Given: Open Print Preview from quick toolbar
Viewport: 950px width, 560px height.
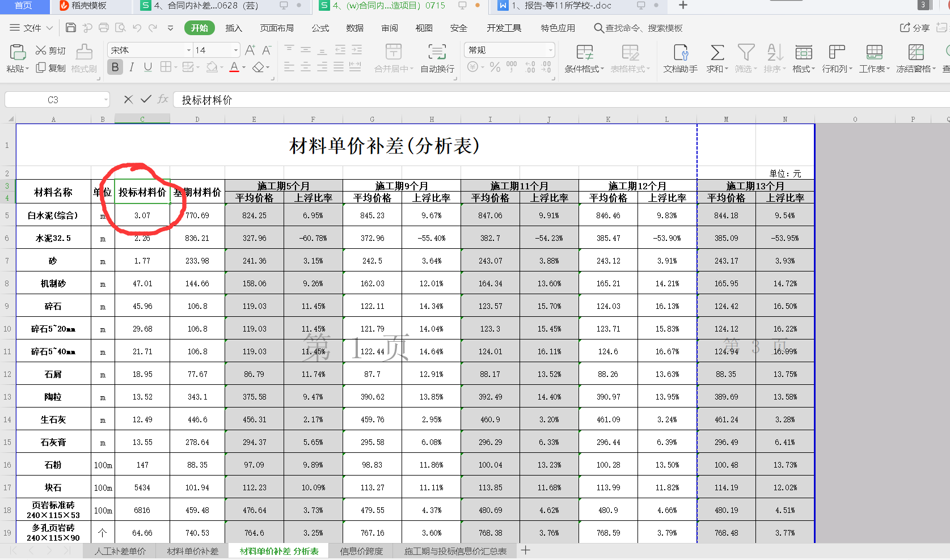Looking at the screenshot, I should click(120, 28).
